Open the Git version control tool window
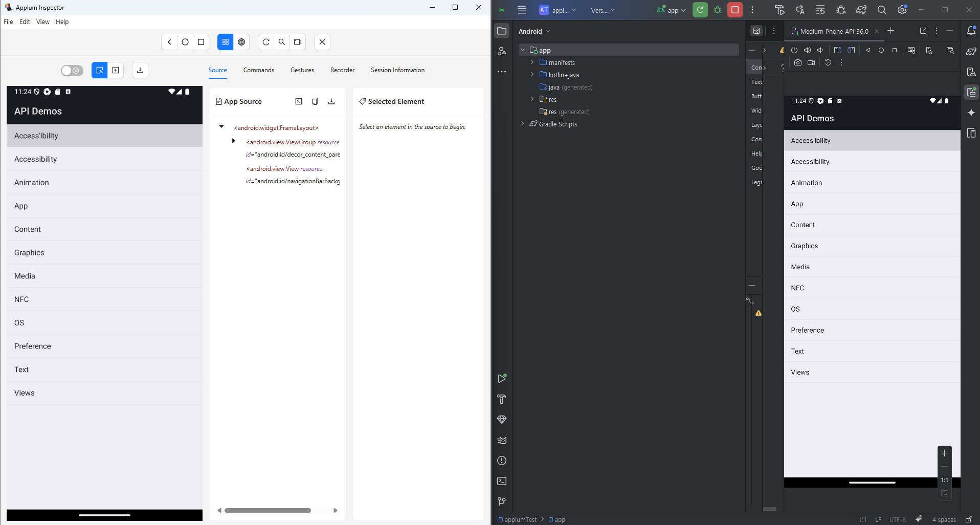The image size is (980, 525). pyautogui.click(x=502, y=501)
